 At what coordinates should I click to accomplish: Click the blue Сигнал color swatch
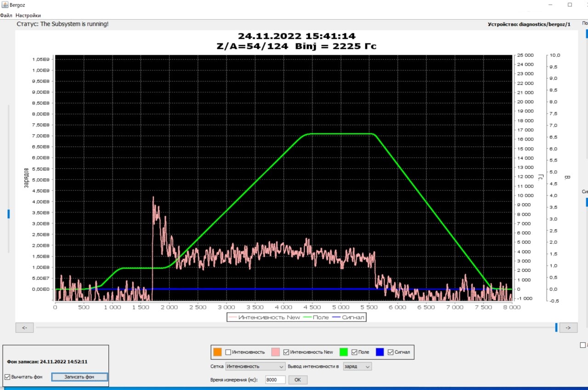point(379,352)
